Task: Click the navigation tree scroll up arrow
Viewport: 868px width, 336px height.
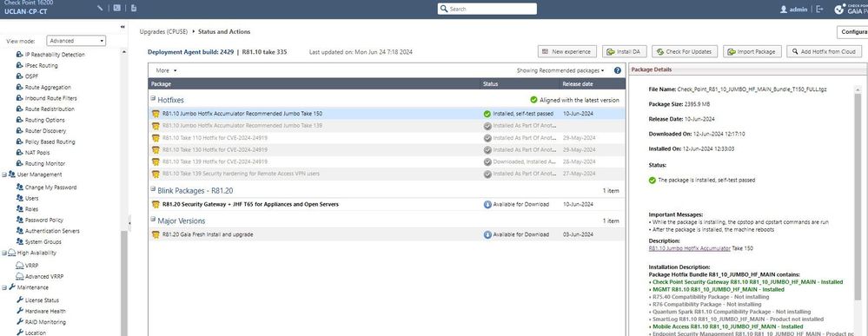Action: [124, 52]
